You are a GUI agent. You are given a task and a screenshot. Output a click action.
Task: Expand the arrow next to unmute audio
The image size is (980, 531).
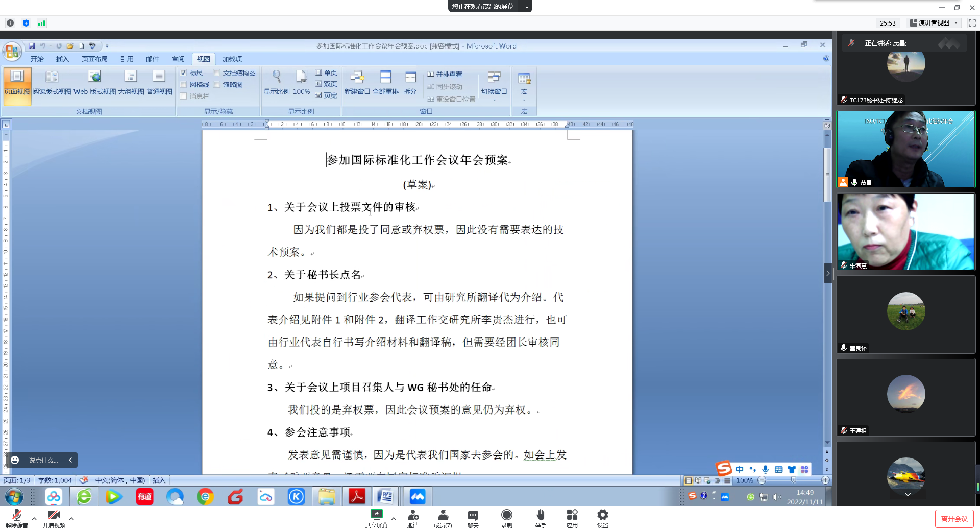click(34, 519)
